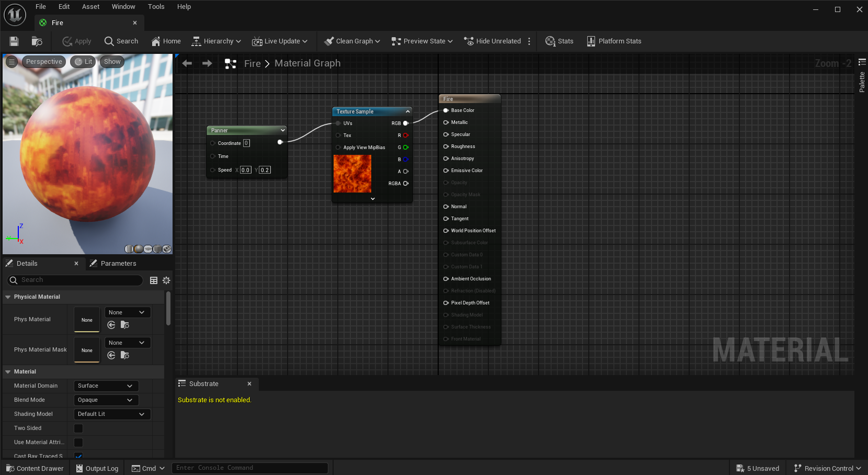This screenshot has height=475, width=868.
Task: Navigate forward in graph history
Action: point(207,63)
